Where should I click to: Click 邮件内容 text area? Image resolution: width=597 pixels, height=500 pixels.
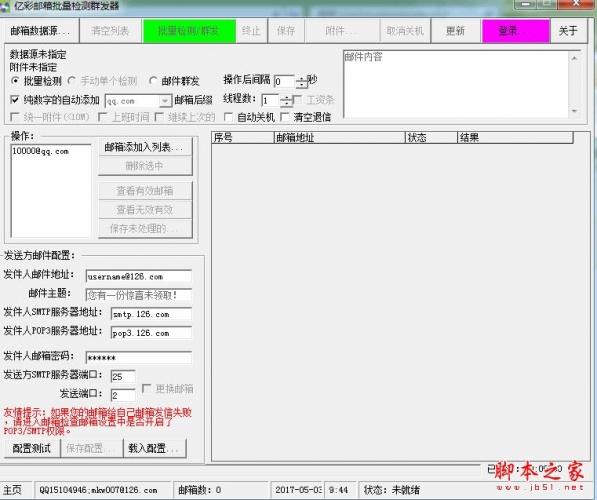(x=455, y=84)
